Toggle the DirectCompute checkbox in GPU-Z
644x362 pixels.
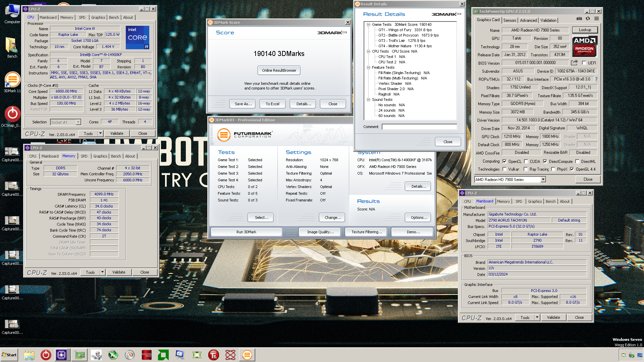point(545,162)
